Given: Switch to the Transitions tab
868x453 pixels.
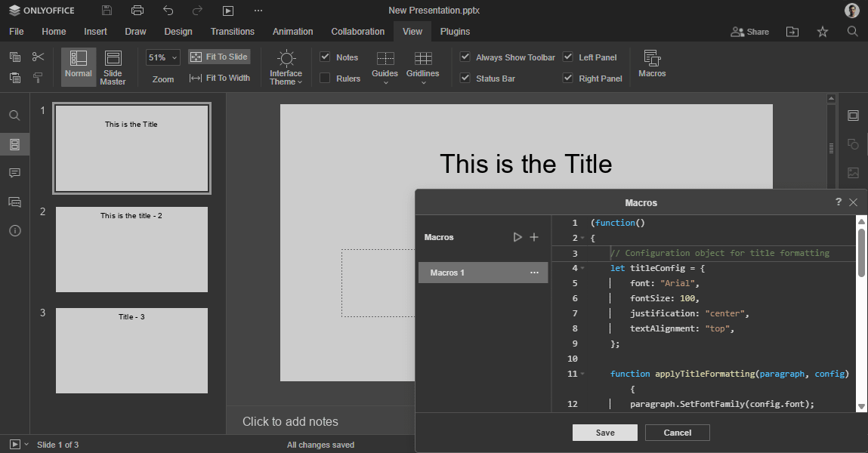Looking at the screenshot, I should pos(233,32).
